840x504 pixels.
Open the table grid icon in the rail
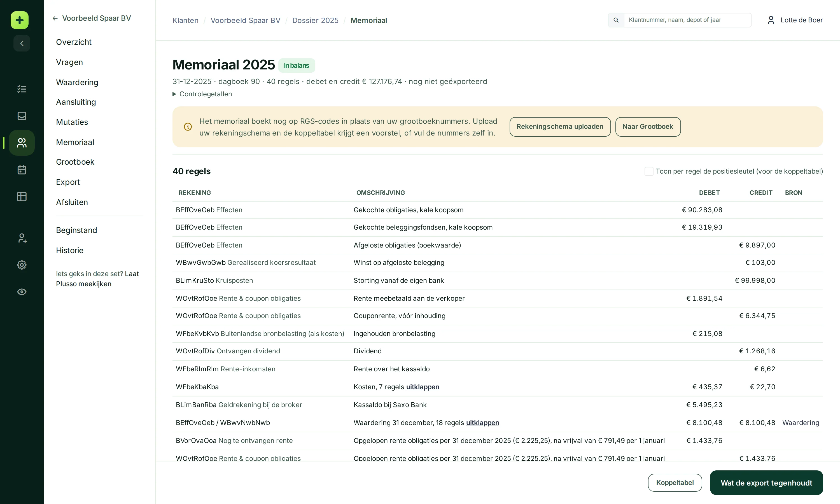coord(22,197)
